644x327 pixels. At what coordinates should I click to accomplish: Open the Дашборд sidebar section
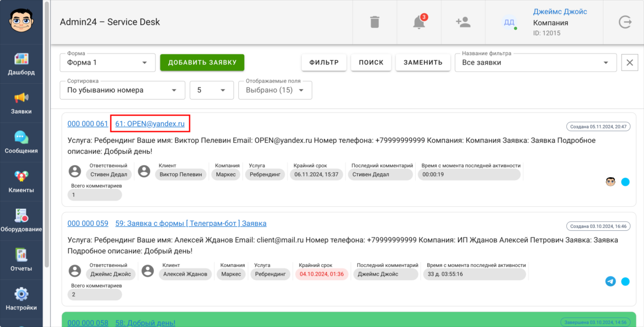[21, 64]
